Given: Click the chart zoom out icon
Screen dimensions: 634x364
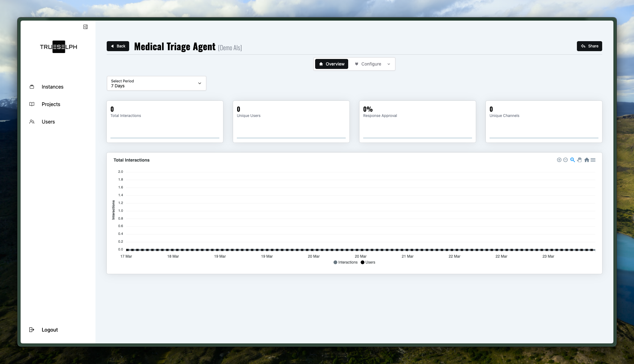Looking at the screenshot, I should [565, 160].
